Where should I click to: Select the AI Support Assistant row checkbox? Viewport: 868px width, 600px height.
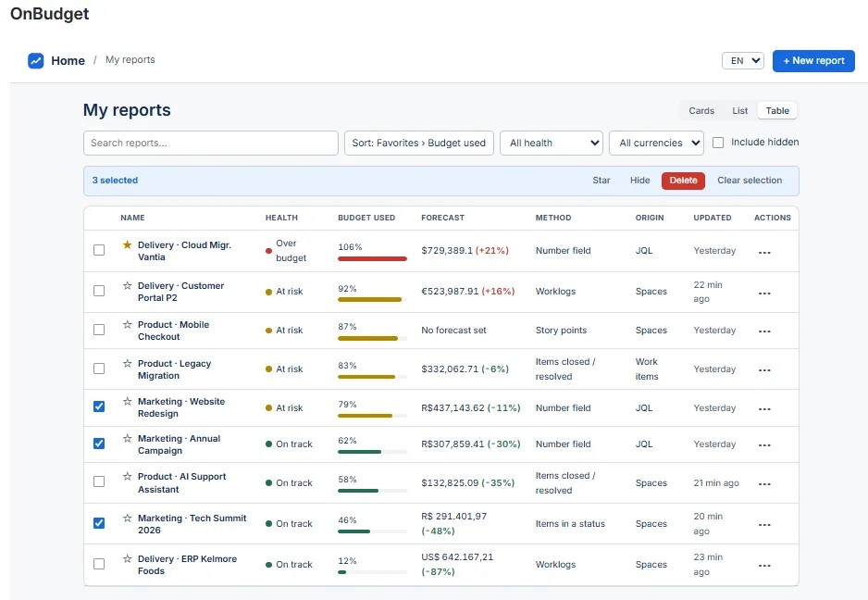click(99, 481)
